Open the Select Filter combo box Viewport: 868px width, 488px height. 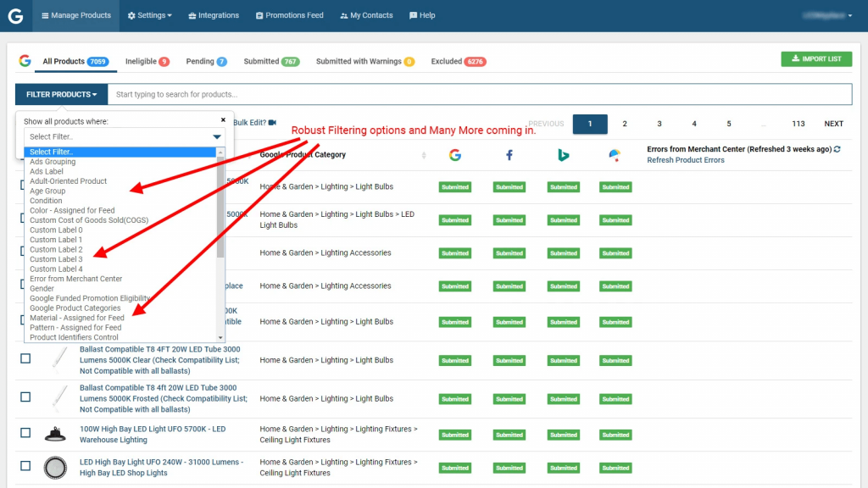click(125, 136)
